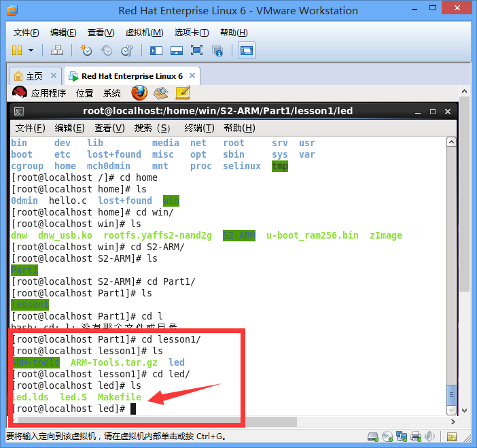Screen dimensions: 477x448
Task: Click the Makefile entry in terminal
Action: pos(120,397)
